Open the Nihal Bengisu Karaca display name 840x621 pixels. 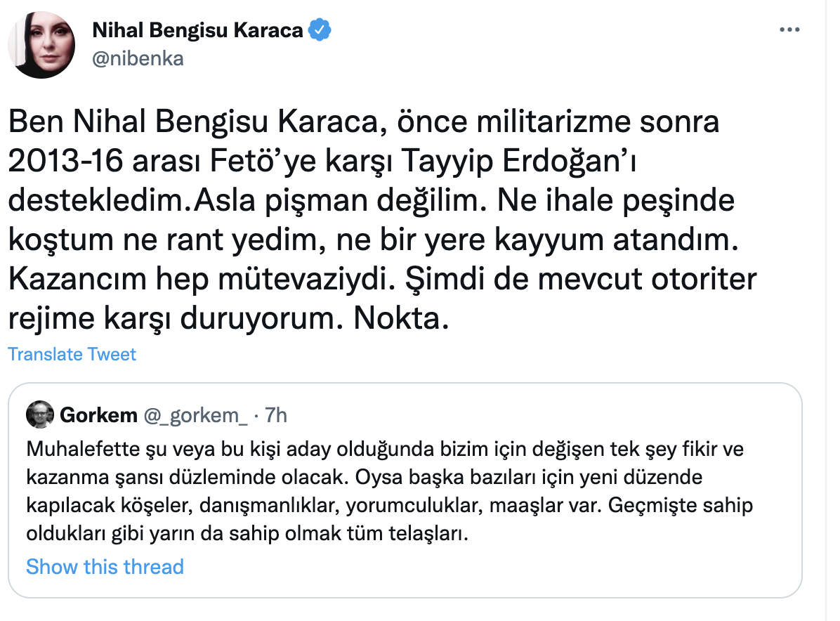198,30
